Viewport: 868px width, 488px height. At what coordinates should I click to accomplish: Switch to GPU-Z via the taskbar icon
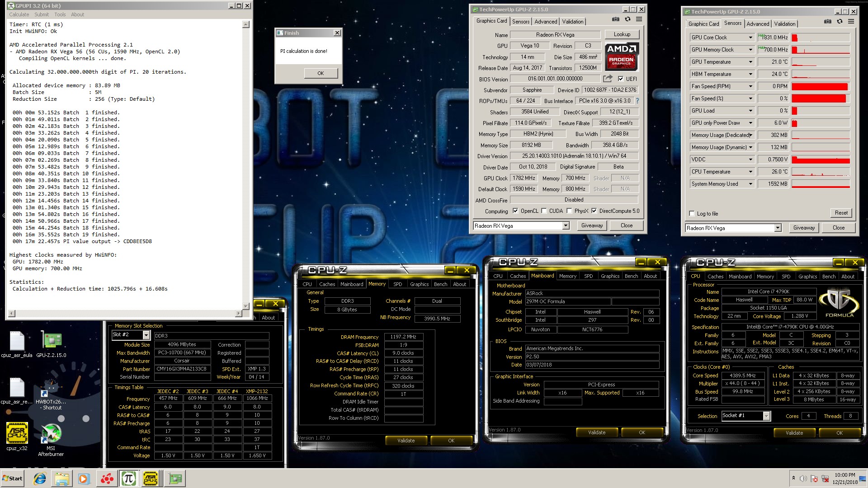click(175, 479)
